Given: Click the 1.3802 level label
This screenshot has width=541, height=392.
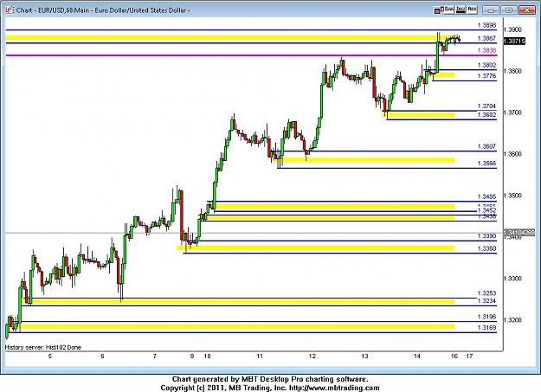Looking at the screenshot, I should click(x=486, y=65).
